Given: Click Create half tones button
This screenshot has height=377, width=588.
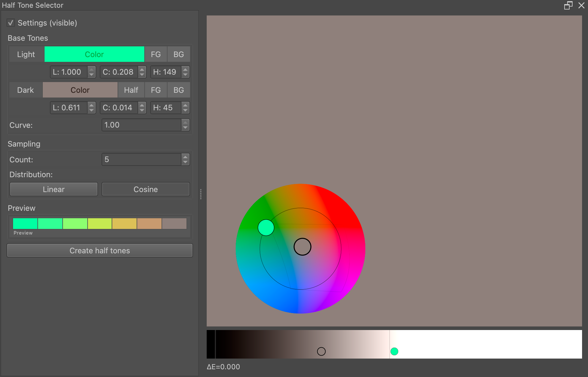Looking at the screenshot, I should coord(100,251).
